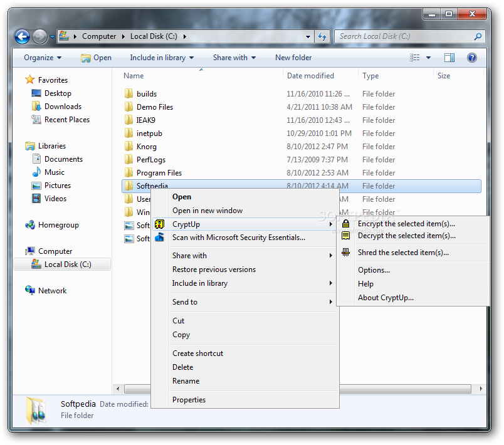
Task: Click the search magnifier icon
Action: point(478,36)
